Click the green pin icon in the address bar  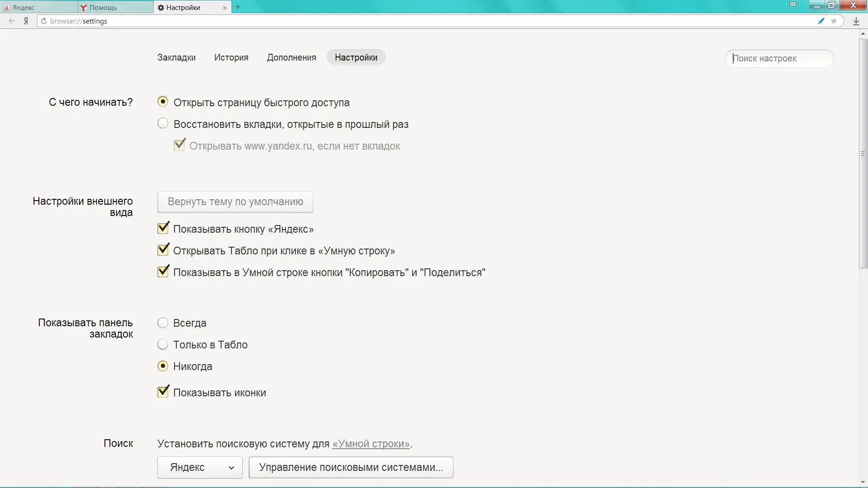(x=821, y=21)
